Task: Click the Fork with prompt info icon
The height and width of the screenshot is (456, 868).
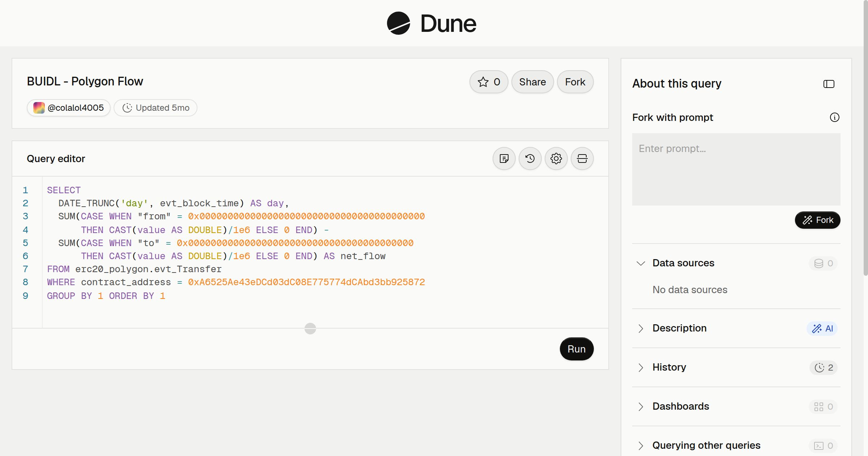Action: (x=834, y=117)
